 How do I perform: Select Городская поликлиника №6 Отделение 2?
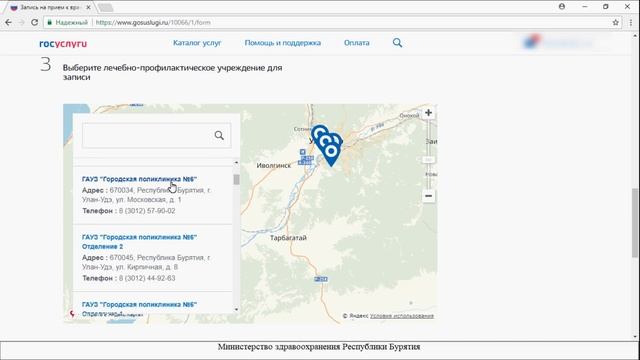coord(139,242)
